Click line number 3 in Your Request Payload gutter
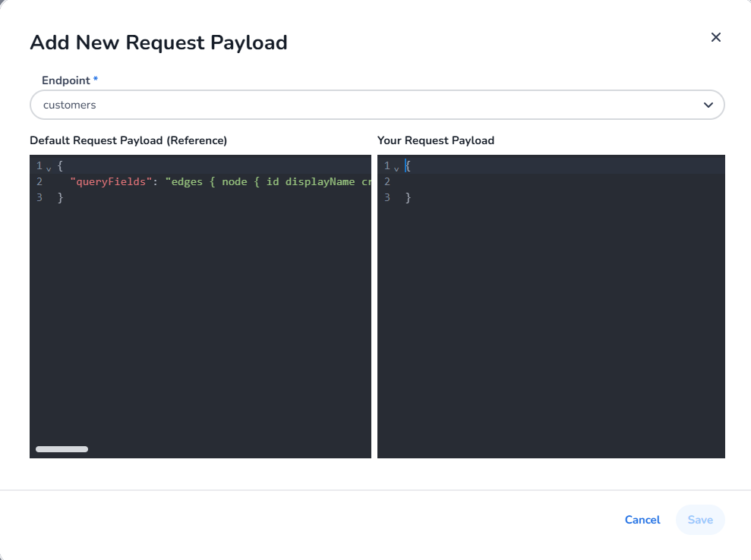This screenshot has height=560, width=751. 387,198
